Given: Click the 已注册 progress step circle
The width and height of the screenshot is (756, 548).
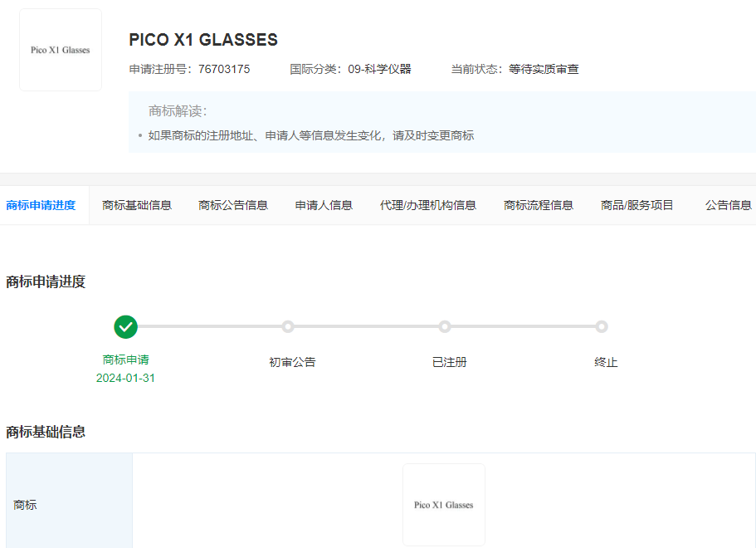Looking at the screenshot, I should pos(445,326).
